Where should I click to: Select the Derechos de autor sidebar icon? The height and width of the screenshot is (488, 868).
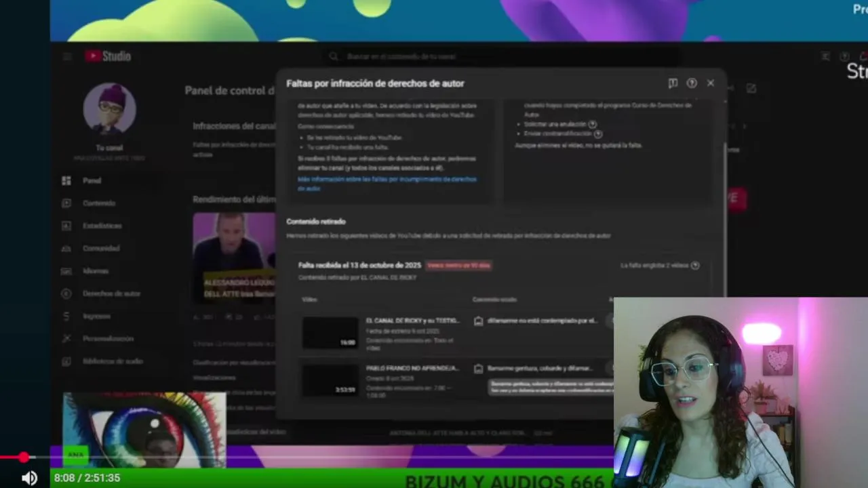tap(66, 293)
